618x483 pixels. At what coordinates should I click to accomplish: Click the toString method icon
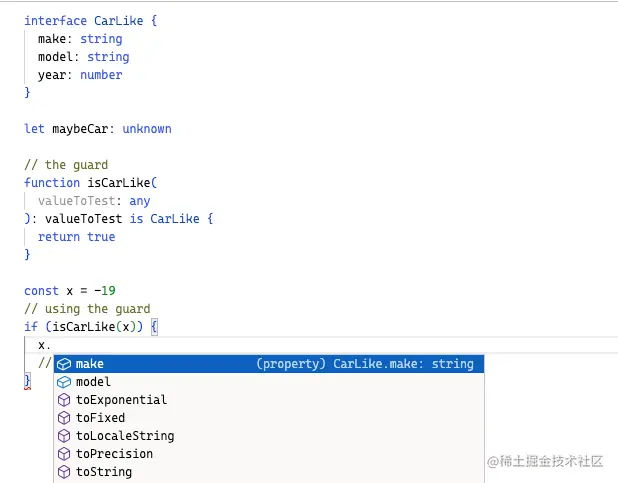coord(64,472)
